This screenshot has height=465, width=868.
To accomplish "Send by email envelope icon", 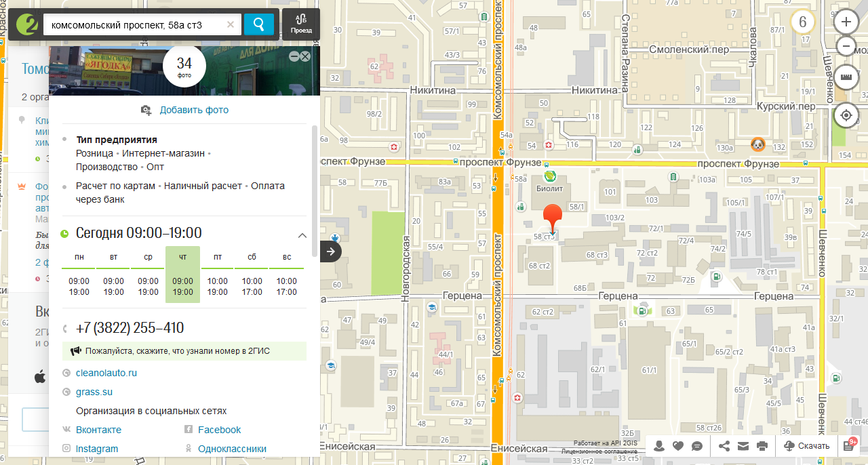I will click(743, 446).
